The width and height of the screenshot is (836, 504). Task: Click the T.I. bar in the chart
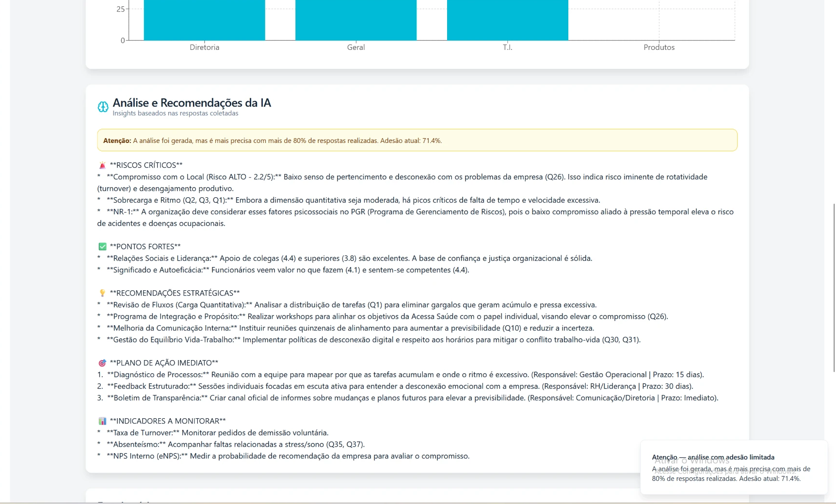508,20
